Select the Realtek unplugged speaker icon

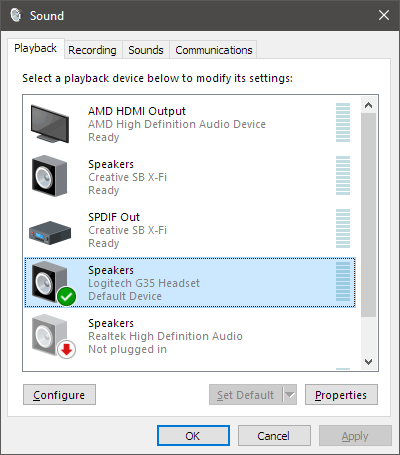[49, 335]
